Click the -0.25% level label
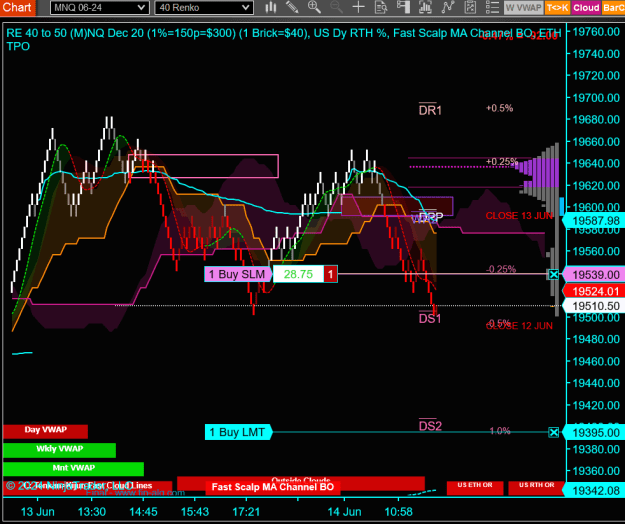This screenshot has width=625, height=524. [501, 269]
